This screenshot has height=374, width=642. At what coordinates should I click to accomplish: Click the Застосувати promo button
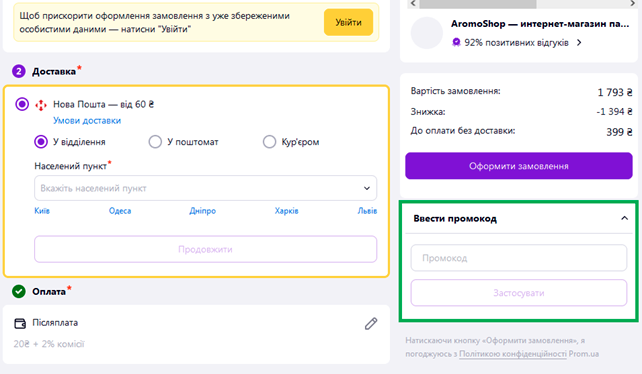(x=519, y=293)
